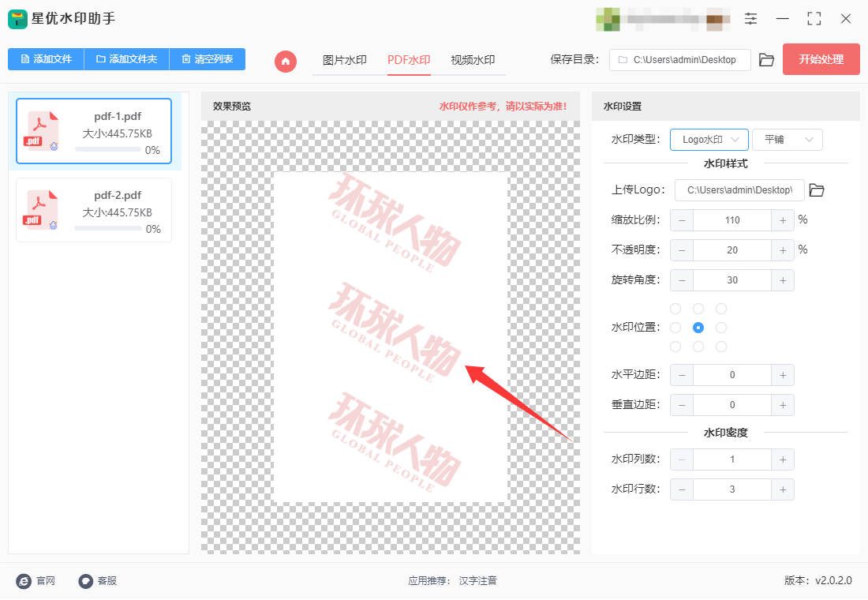Open the 平铺 tiling mode dropdown
868x600 pixels.
tap(788, 140)
